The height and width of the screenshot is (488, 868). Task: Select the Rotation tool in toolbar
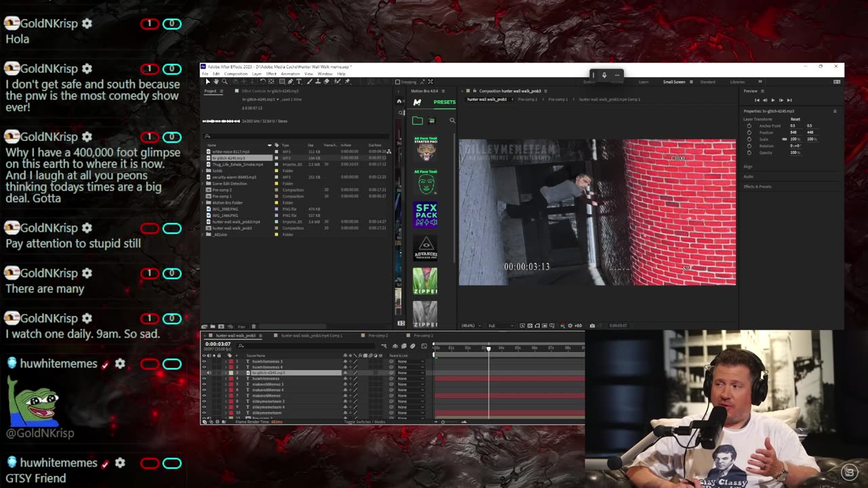click(x=263, y=81)
